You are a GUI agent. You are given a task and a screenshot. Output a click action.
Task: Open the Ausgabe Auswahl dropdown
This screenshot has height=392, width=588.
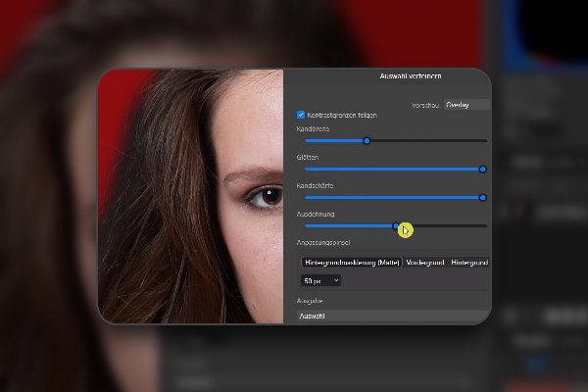394,316
